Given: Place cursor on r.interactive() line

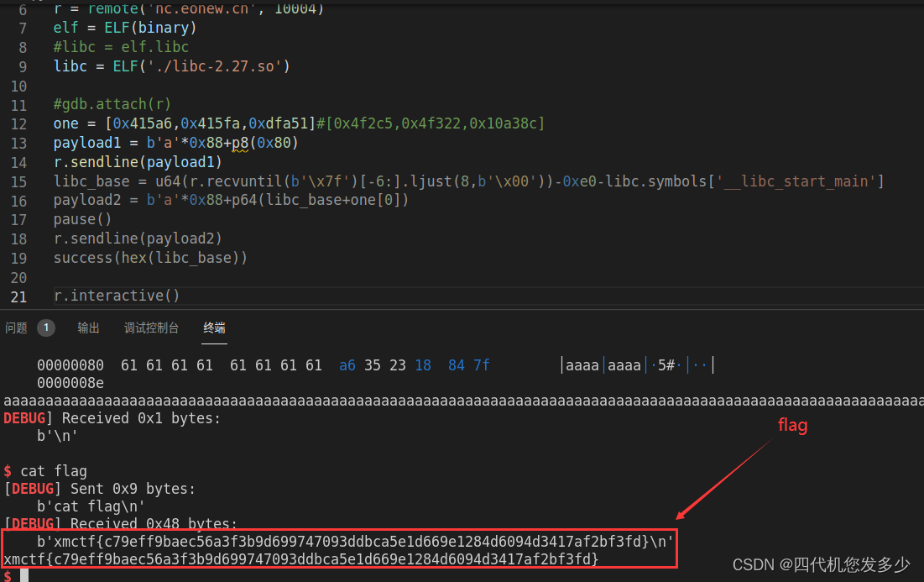Looking at the screenshot, I should (117, 296).
